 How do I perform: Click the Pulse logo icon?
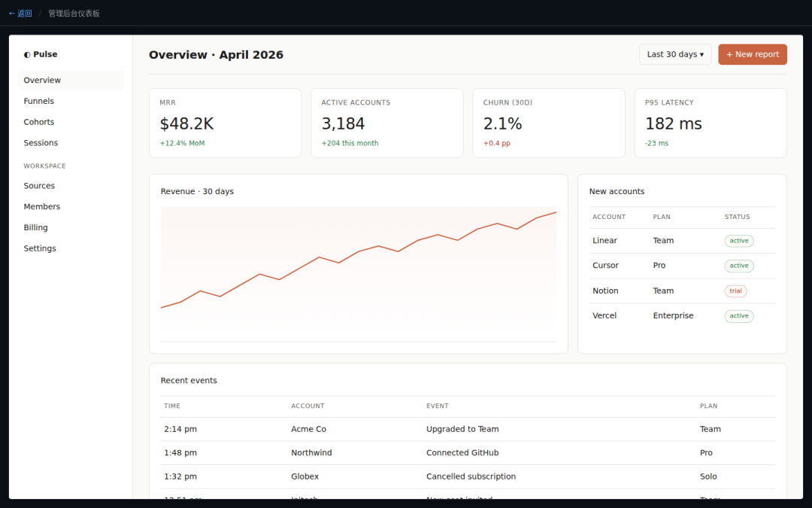[27, 54]
